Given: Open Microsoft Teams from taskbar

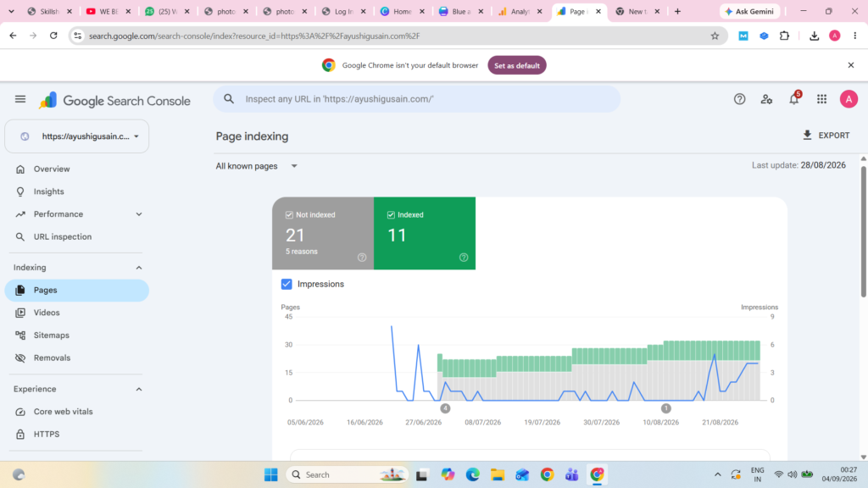Looking at the screenshot, I should pyautogui.click(x=572, y=474).
